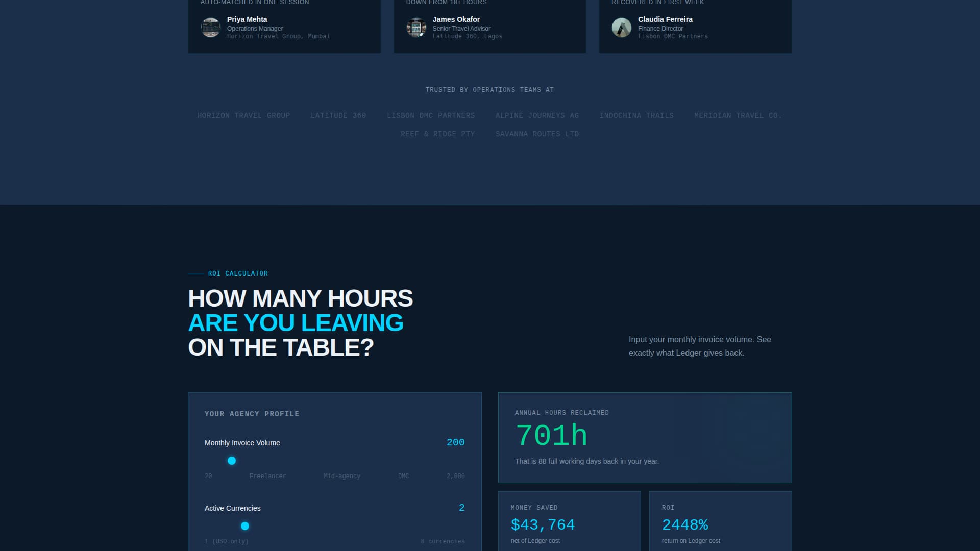Click Priya Mehta's avatar photo

click(210, 28)
